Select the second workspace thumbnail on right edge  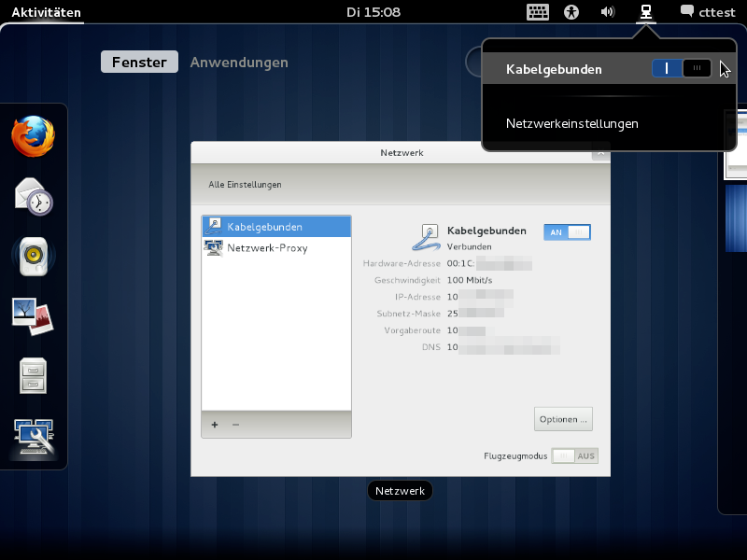[736, 218]
